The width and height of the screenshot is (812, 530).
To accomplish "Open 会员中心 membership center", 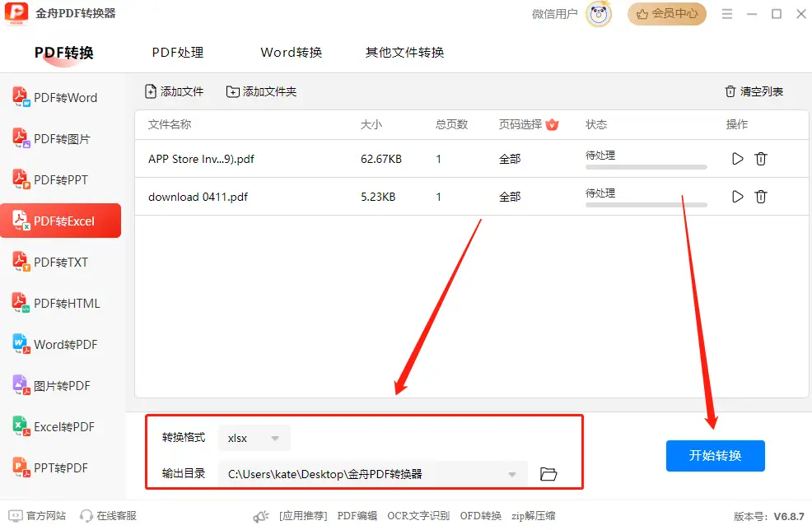I will (667, 14).
